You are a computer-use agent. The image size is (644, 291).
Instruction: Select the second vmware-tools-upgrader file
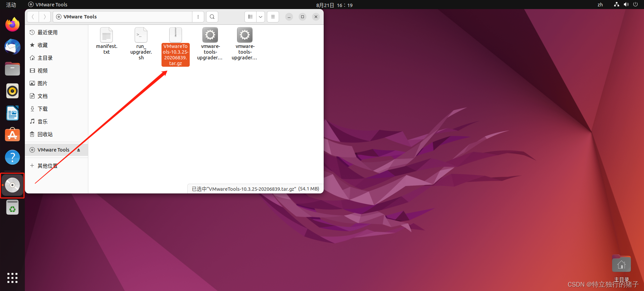tap(245, 44)
